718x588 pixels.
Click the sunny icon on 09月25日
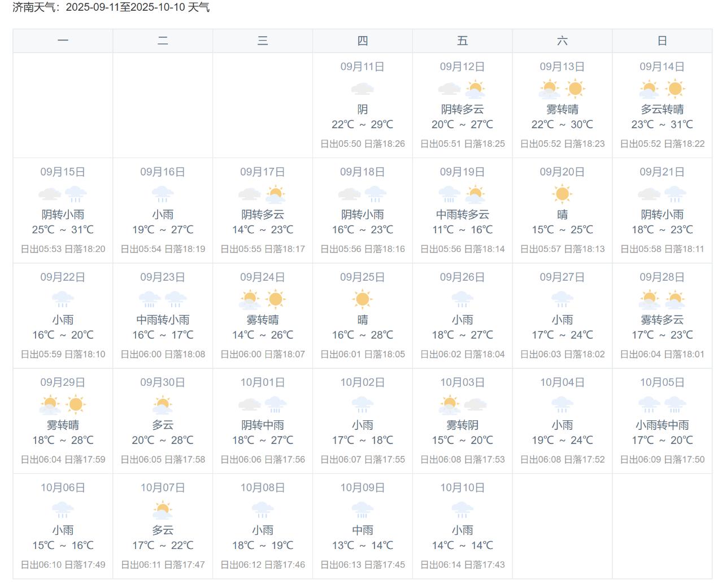click(x=362, y=299)
